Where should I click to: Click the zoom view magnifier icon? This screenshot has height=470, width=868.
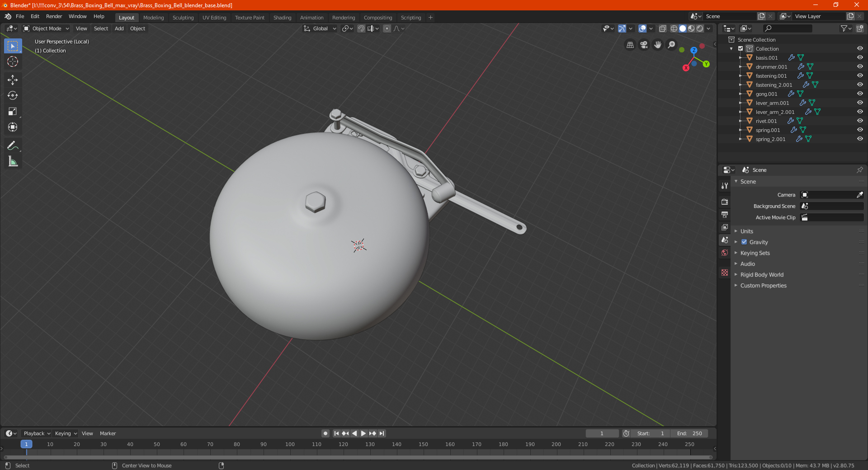(672, 45)
